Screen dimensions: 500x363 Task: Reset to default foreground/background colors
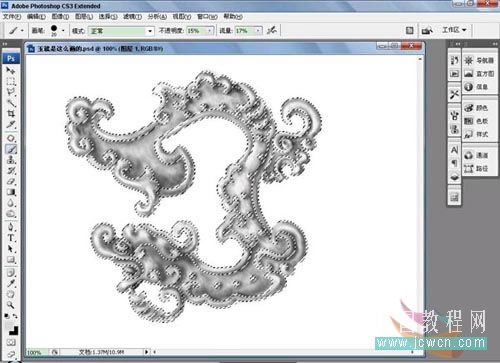[7, 316]
